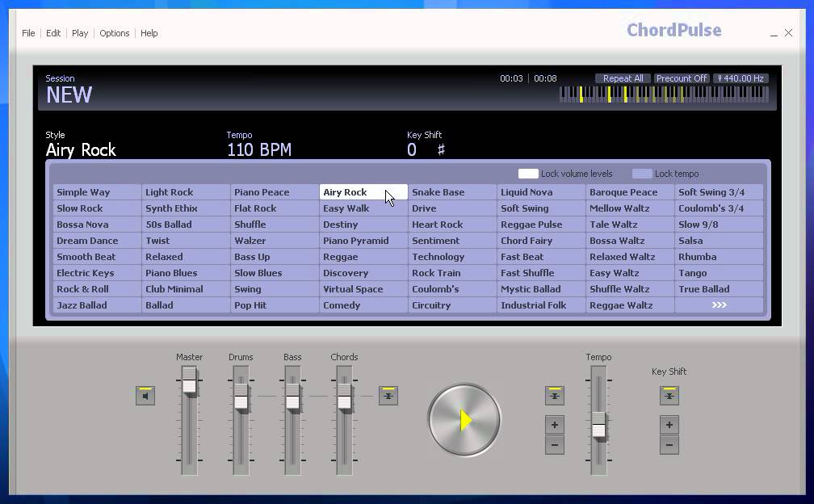814x504 pixels.
Task: Open the Help menu
Action: (x=149, y=33)
